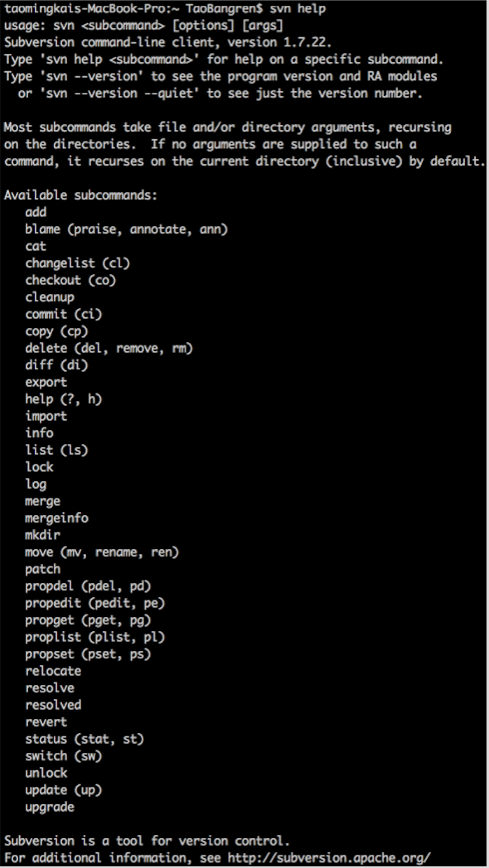This screenshot has height=868, width=489.
Task: Click the 'checkout (co)' subcommand
Action: (x=71, y=280)
